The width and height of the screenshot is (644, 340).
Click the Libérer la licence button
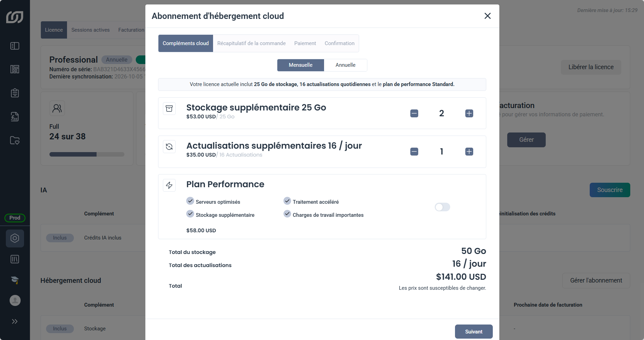[x=591, y=67]
